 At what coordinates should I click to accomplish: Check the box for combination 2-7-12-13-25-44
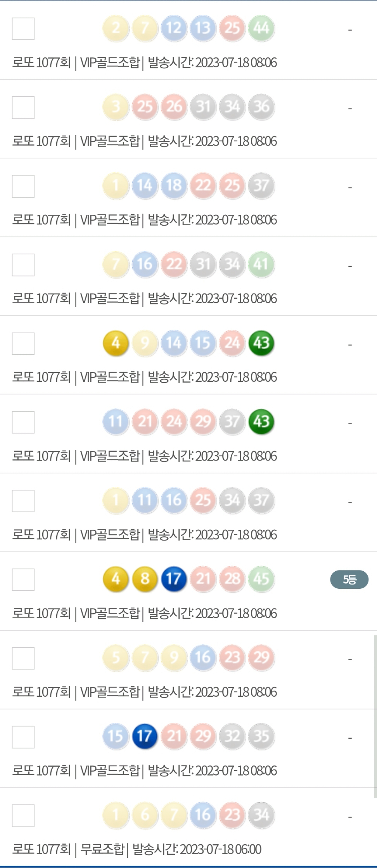tap(23, 29)
